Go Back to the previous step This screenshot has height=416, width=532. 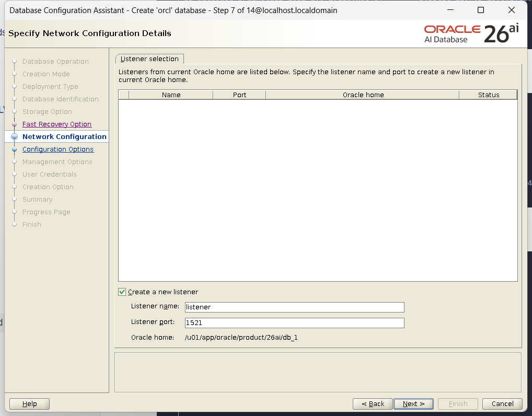[x=373, y=404]
